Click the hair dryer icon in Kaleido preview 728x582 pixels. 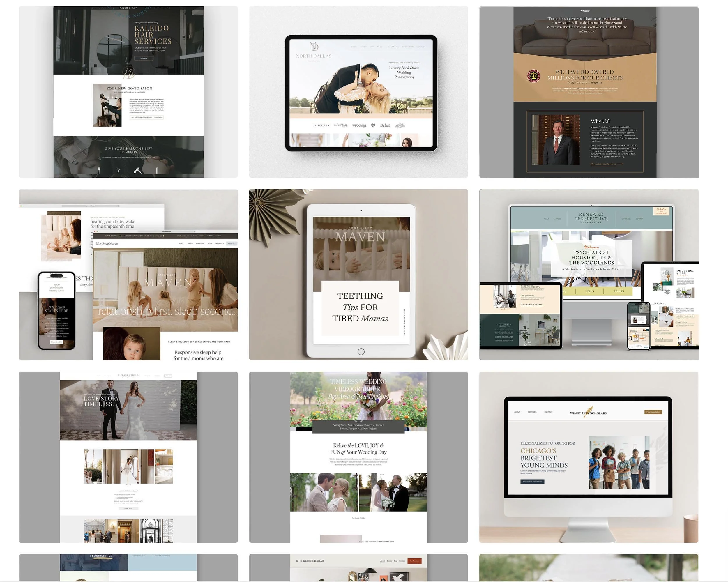137,171
